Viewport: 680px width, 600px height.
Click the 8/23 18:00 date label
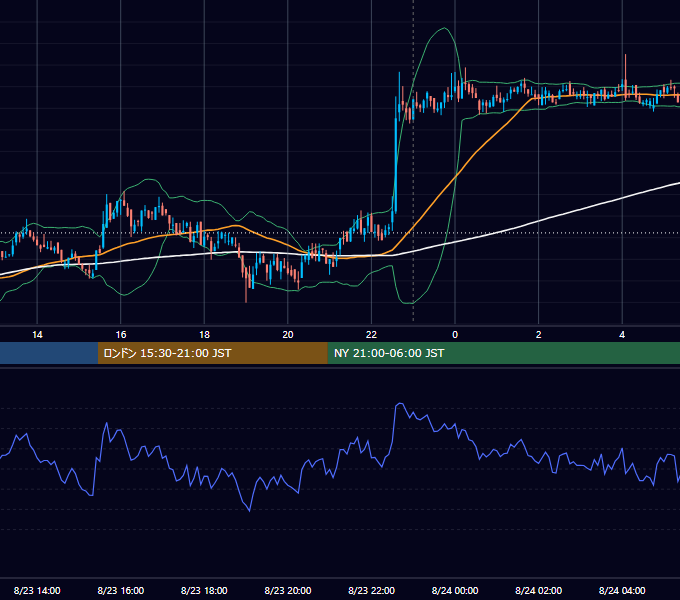pos(204,590)
